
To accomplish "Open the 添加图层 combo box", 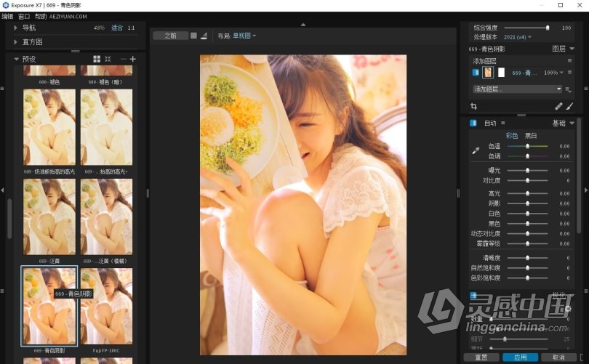I will click(517, 89).
